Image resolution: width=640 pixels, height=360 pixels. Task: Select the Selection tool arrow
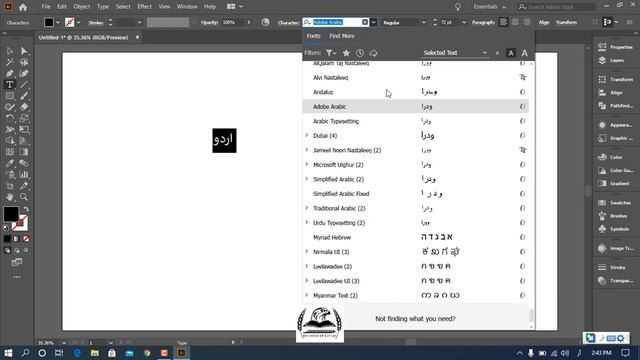click(x=9, y=51)
